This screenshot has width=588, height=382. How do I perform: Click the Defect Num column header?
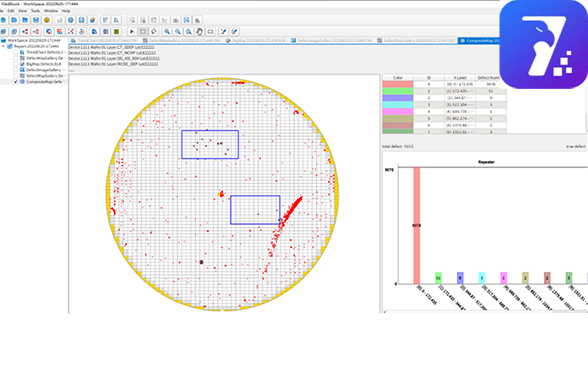point(488,78)
